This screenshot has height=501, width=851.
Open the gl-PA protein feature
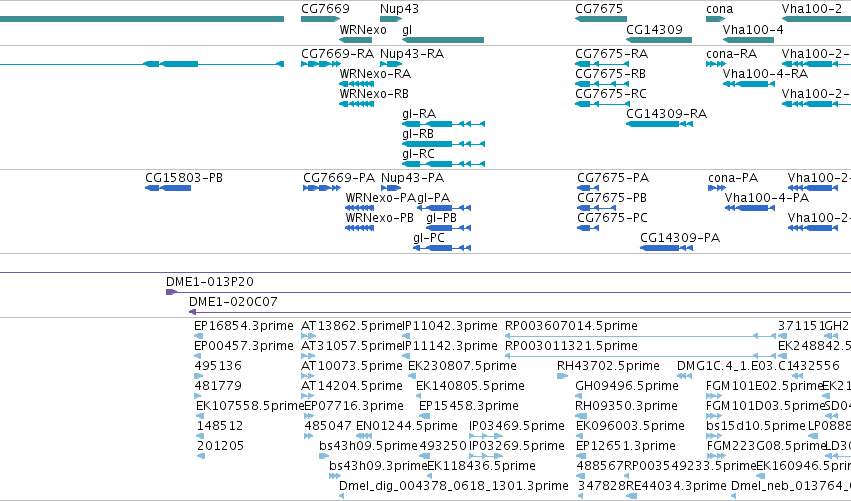click(444, 208)
